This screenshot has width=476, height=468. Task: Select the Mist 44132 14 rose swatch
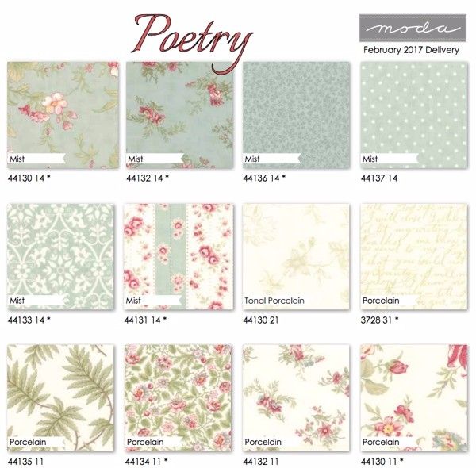pos(180,115)
